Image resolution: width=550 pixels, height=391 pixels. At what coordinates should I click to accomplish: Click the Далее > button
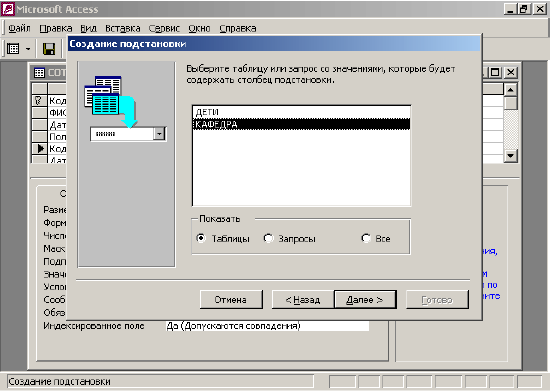point(365,299)
